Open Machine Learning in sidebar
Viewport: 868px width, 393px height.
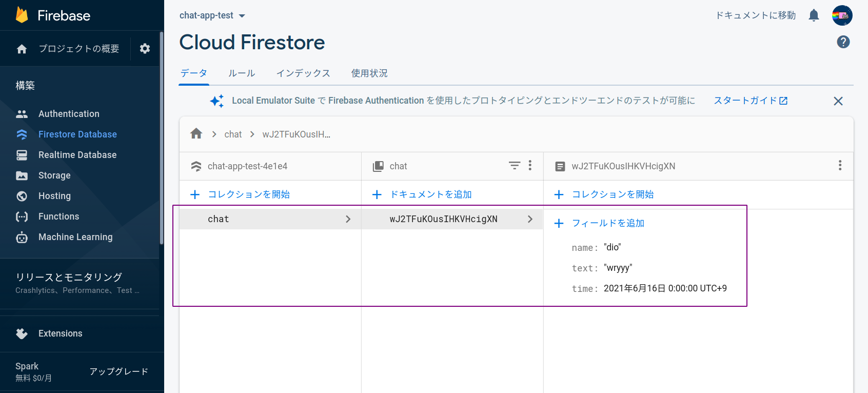pyautogui.click(x=75, y=237)
